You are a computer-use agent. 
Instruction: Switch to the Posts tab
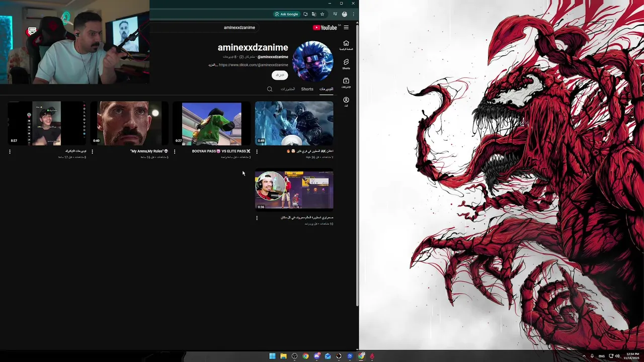coord(288,89)
